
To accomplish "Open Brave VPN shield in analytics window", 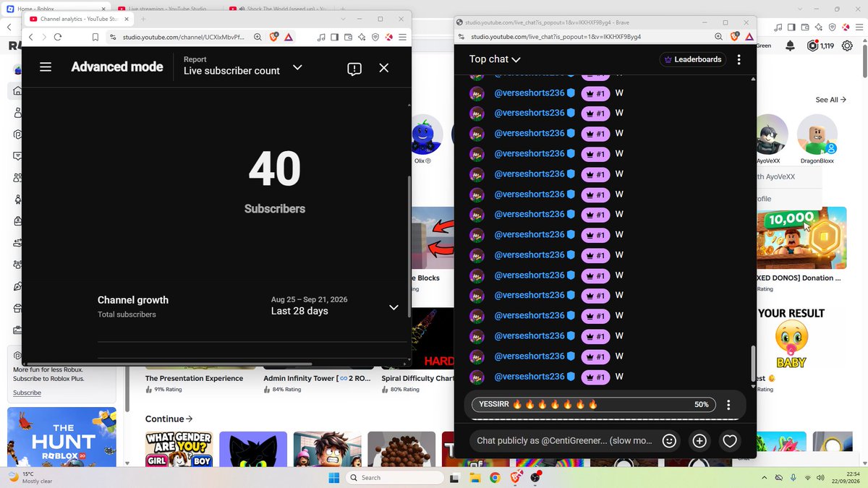I will click(x=375, y=37).
